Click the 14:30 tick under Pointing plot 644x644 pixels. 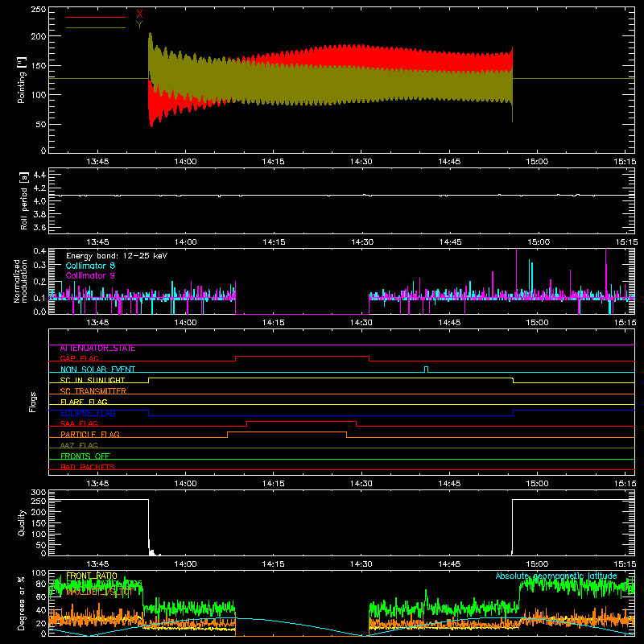coord(361,162)
